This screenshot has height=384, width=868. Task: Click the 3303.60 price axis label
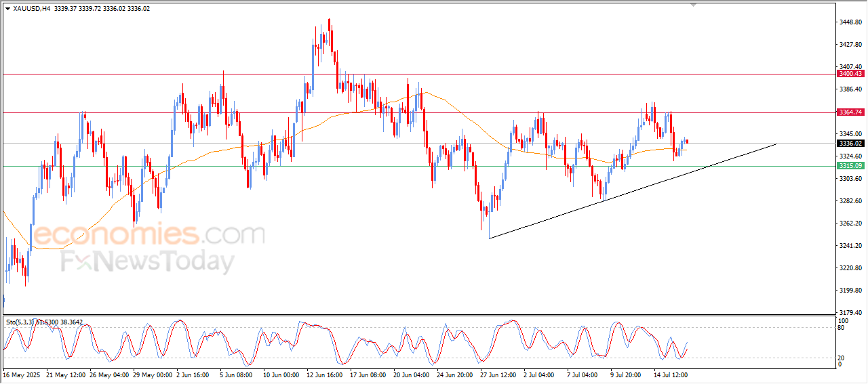850,179
